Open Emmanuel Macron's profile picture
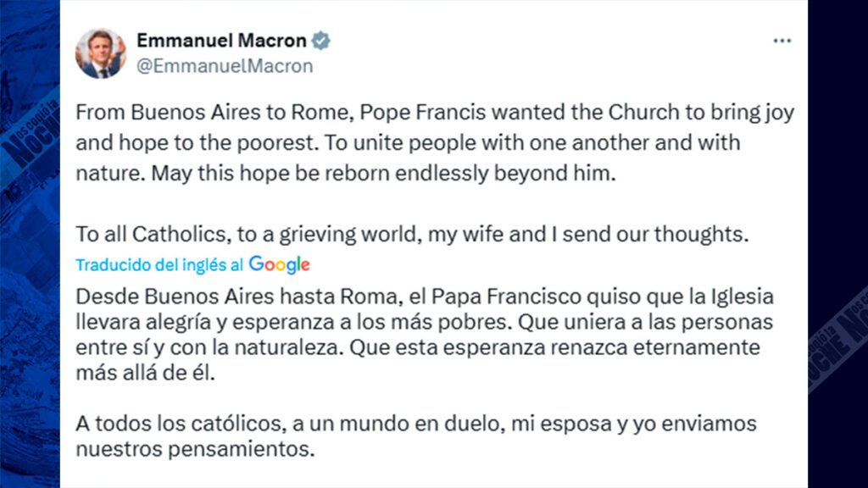Image resolution: width=868 pixels, height=488 pixels. pyautogui.click(x=101, y=53)
